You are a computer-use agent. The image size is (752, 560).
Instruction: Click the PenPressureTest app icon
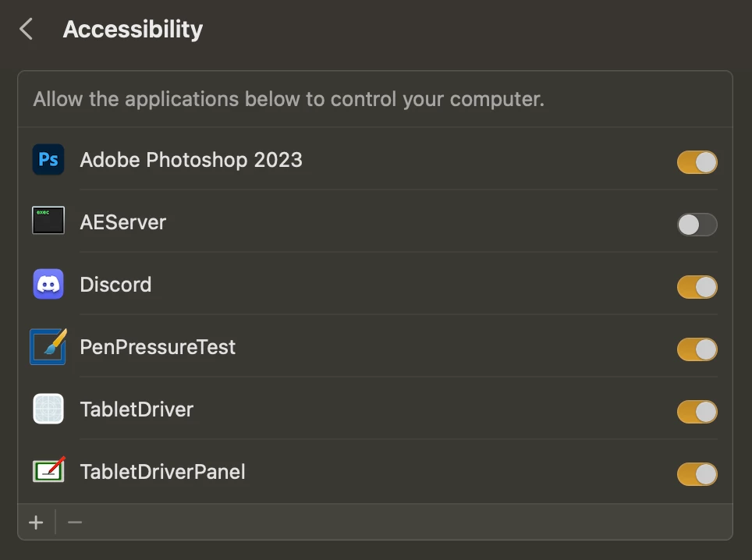[48, 347]
